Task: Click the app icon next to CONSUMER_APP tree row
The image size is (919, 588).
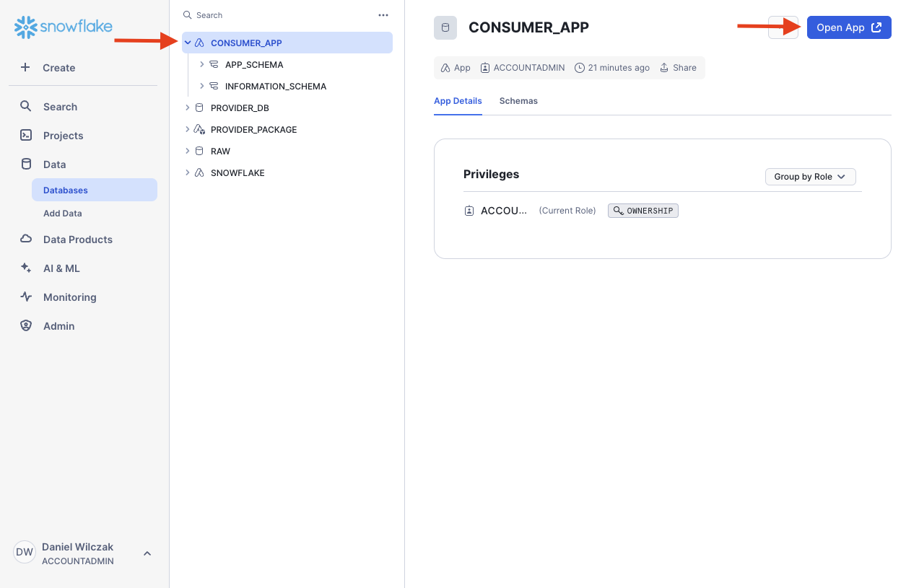Action: pyautogui.click(x=200, y=43)
